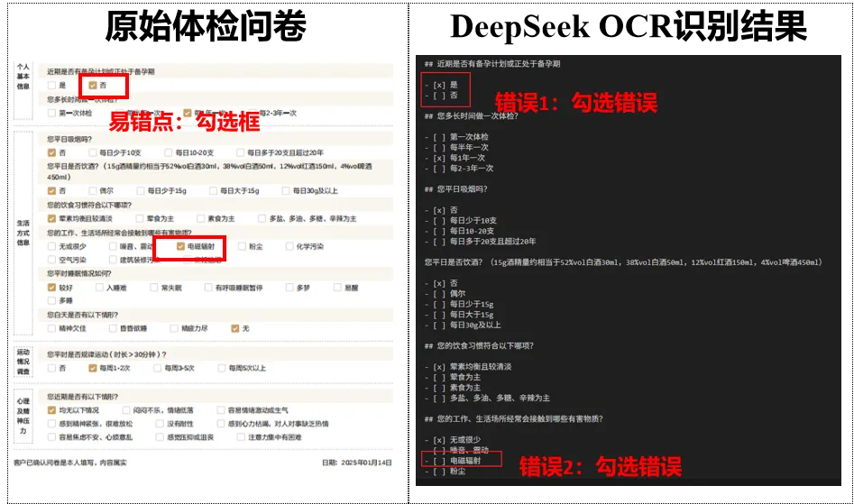
Task: Check the 空气污染 checkbox
Action: (x=51, y=260)
